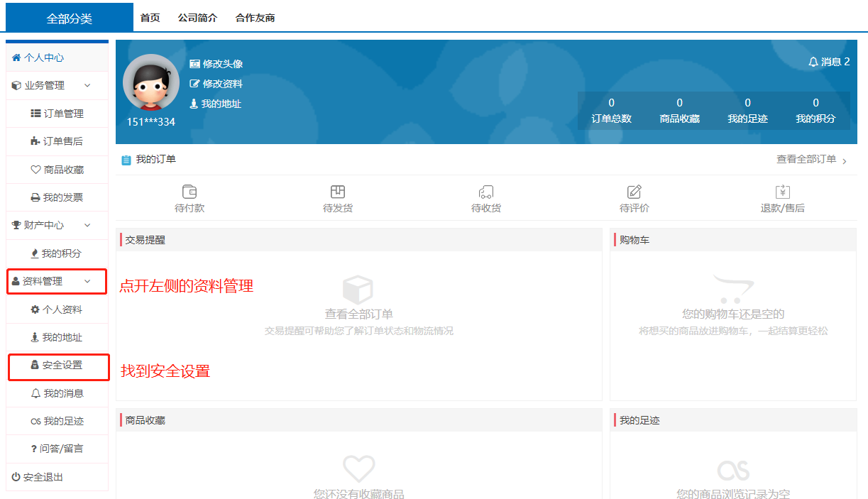The image size is (868, 499).
Task: Click the puzzle icon beside 订单售后
Action: tap(35, 141)
